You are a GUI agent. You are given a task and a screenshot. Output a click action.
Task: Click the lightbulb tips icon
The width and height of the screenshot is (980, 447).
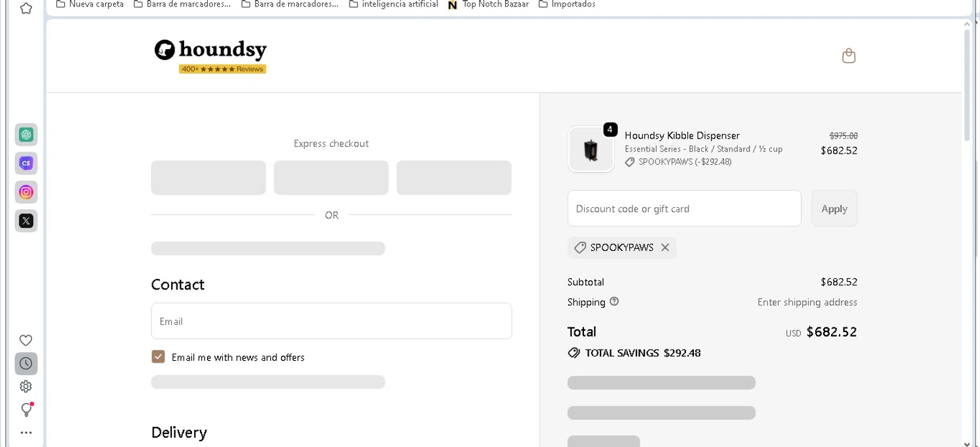26,410
